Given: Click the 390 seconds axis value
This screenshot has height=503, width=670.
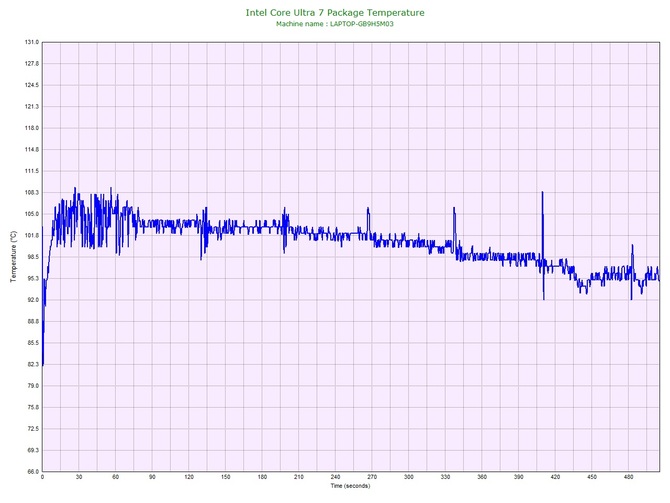Looking at the screenshot, I should click(519, 477).
